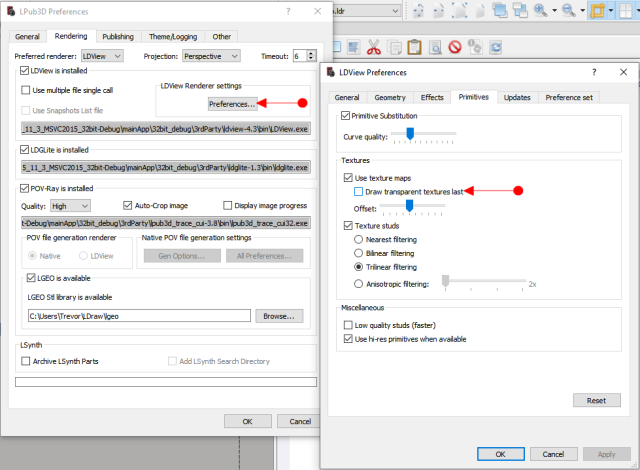Click LPub3D Preferences title bar app icon
Screen dimensions: 640x470
11,11
